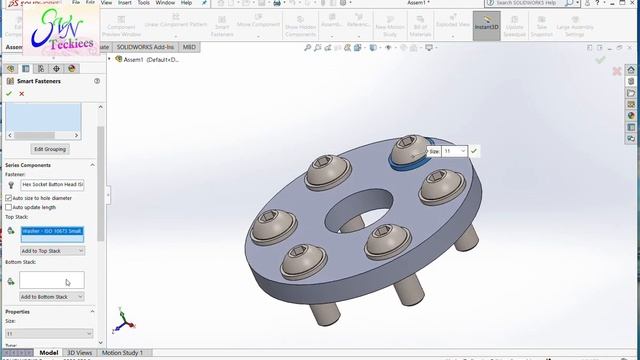This screenshot has height=360, width=640.
Task: Accept callout size with green check
Action: (x=474, y=151)
